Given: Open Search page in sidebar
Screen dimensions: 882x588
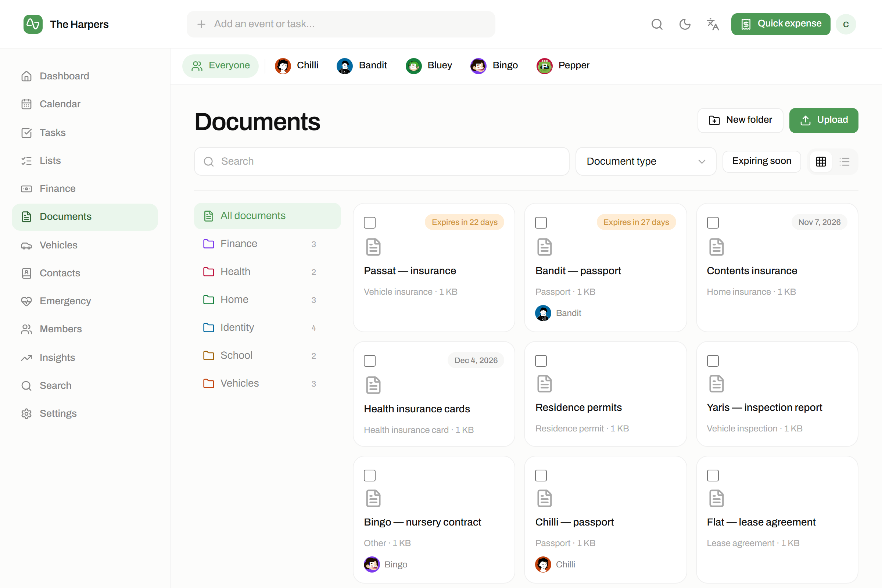Looking at the screenshot, I should click(85, 386).
